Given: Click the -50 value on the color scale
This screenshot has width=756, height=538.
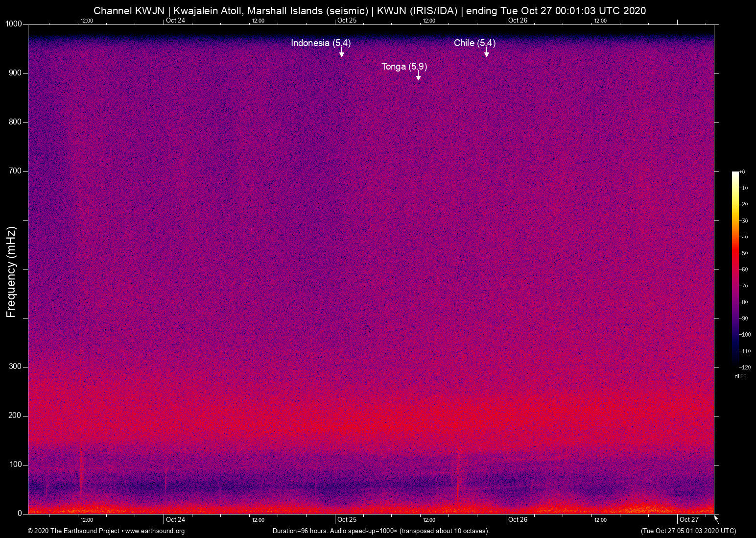Looking at the screenshot, I should coord(743,253).
